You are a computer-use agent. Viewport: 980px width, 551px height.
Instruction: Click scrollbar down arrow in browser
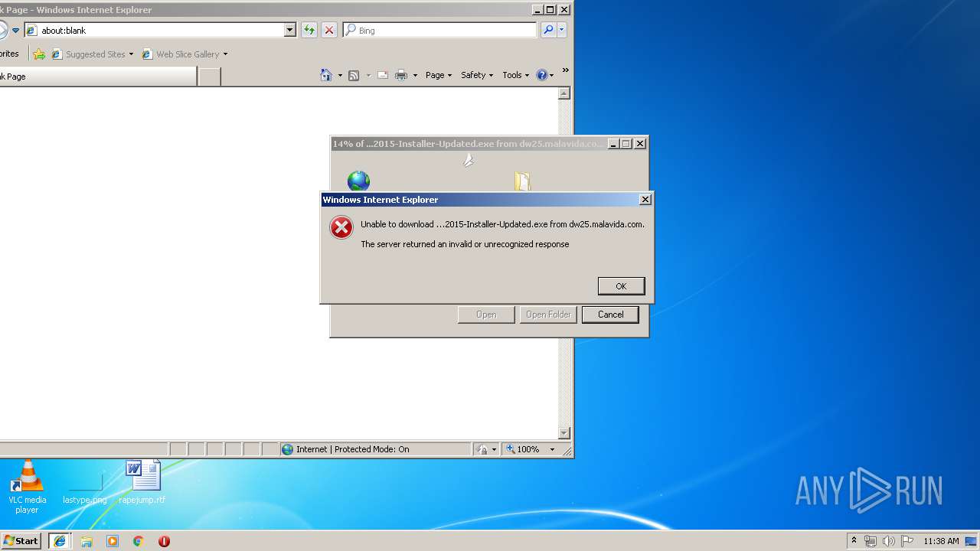pyautogui.click(x=564, y=434)
